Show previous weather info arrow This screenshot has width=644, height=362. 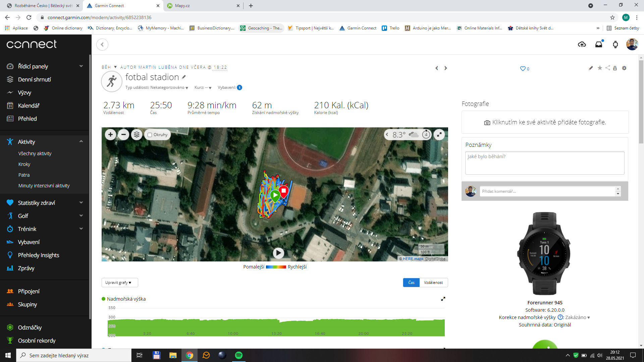pos(387,135)
